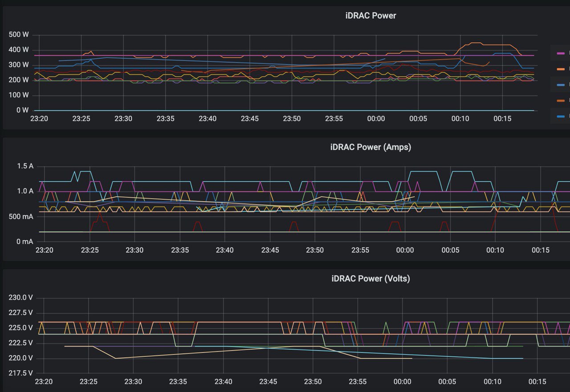The width and height of the screenshot is (570, 392).
Task: Click the "200 W" axis label
Action: point(19,80)
